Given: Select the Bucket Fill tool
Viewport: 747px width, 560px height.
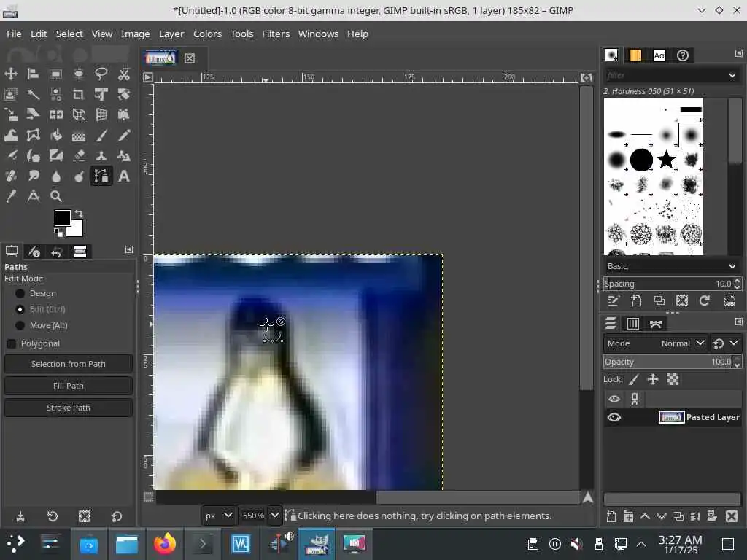Looking at the screenshot, I should pyautogui.click(x=55, y=135).
